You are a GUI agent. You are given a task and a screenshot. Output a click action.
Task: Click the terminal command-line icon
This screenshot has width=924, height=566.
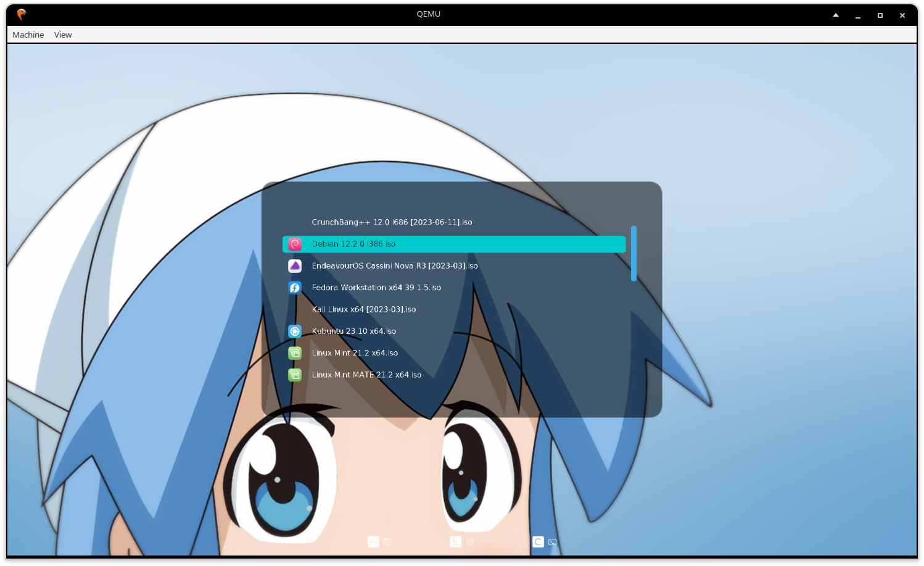[x=553, y=542]
